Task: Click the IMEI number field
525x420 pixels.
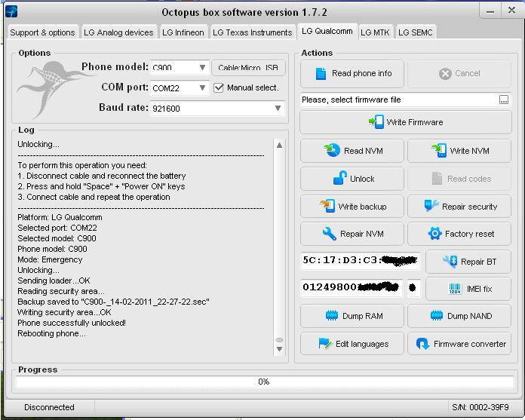Action: tap(352, 287)
